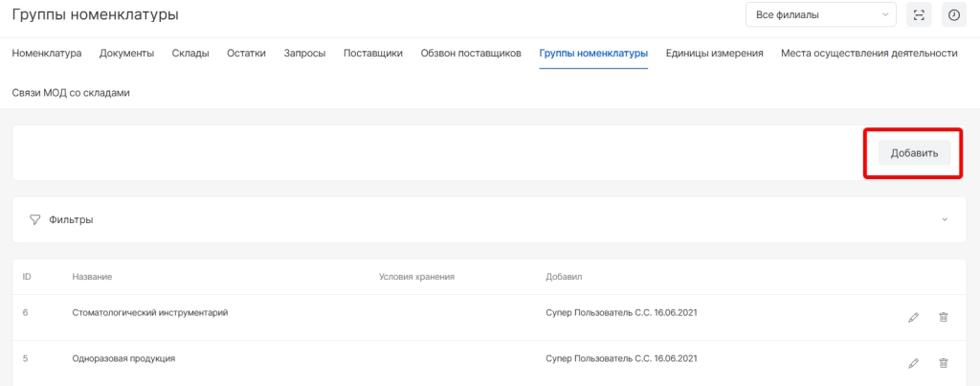
Task: Open the Все филиалы dropdown
Action: coord(820,14)
